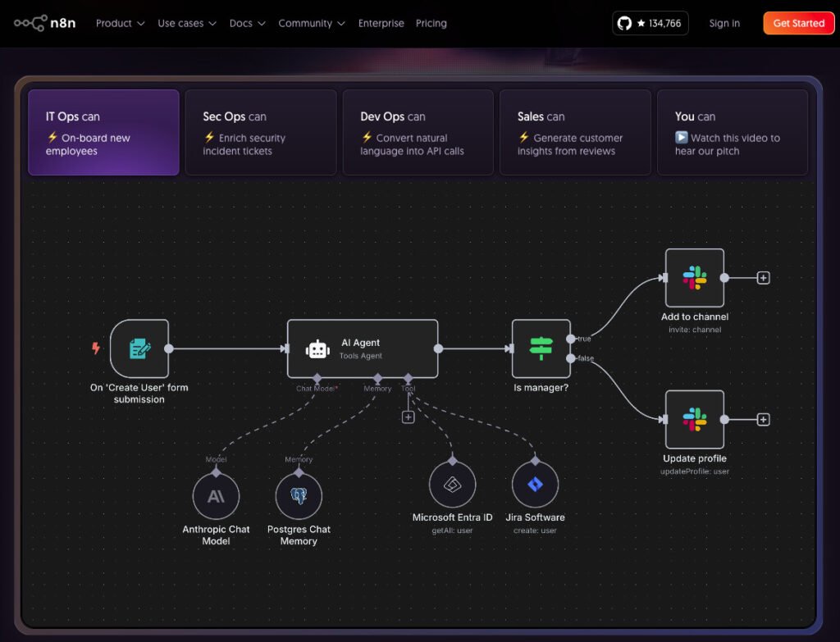This screenshot has height=642, width=840.
Task: Click the Sign in link
Action: pos(724,23)
